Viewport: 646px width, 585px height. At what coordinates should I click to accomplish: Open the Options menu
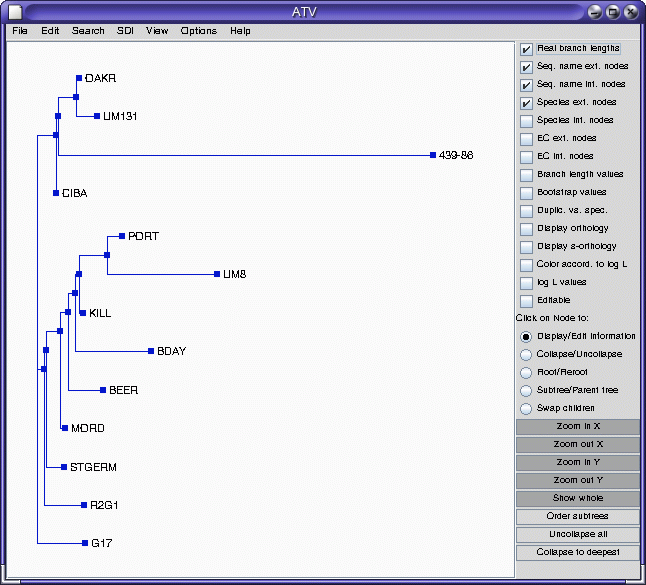[198, 31]
